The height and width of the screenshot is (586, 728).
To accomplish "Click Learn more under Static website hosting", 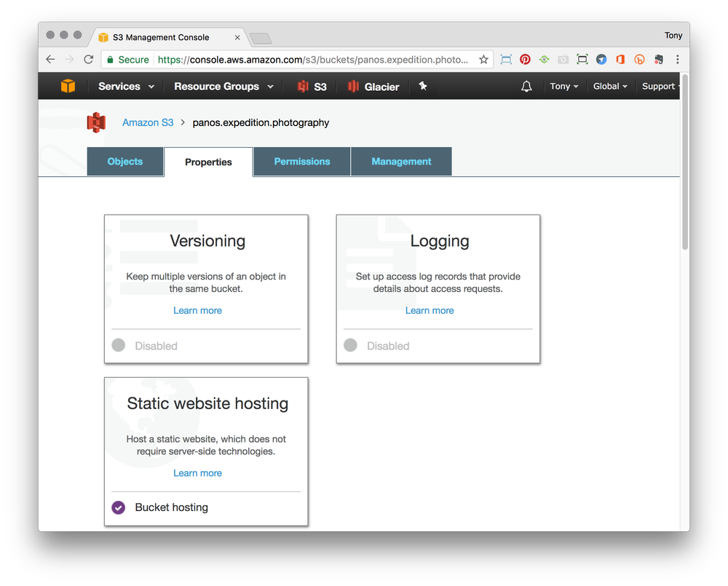I will pyautogui.click(x=197, y=472).
